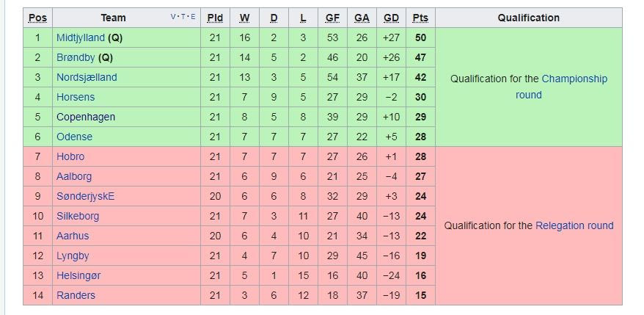Click the V (view template) link
The image size is (644, 315).
(173, 17)
